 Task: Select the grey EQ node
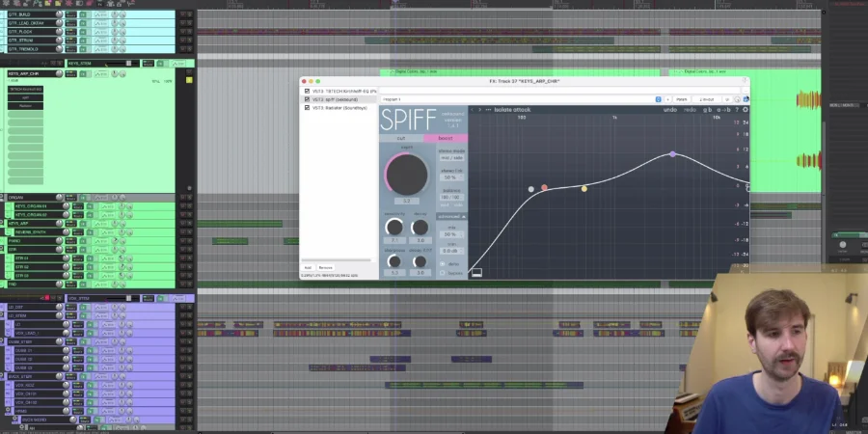[530, 189]
